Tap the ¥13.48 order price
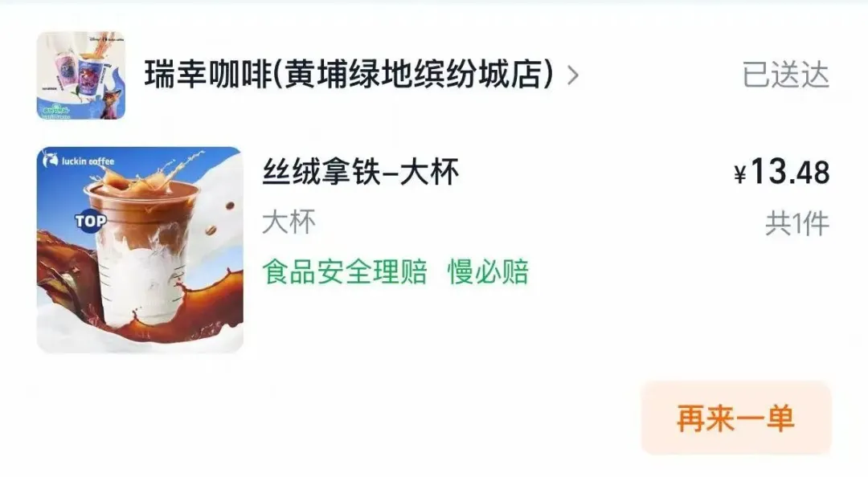 click(x=782, y=172)
